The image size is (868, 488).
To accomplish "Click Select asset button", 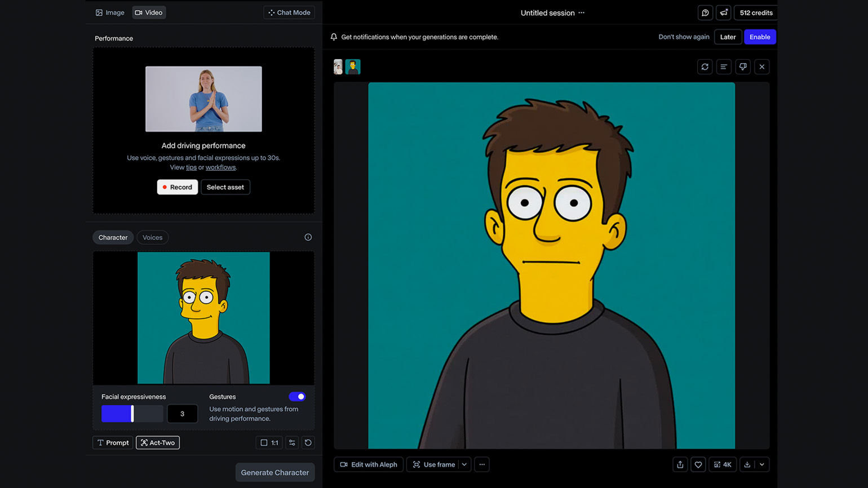I will click(x=225, y=187).
